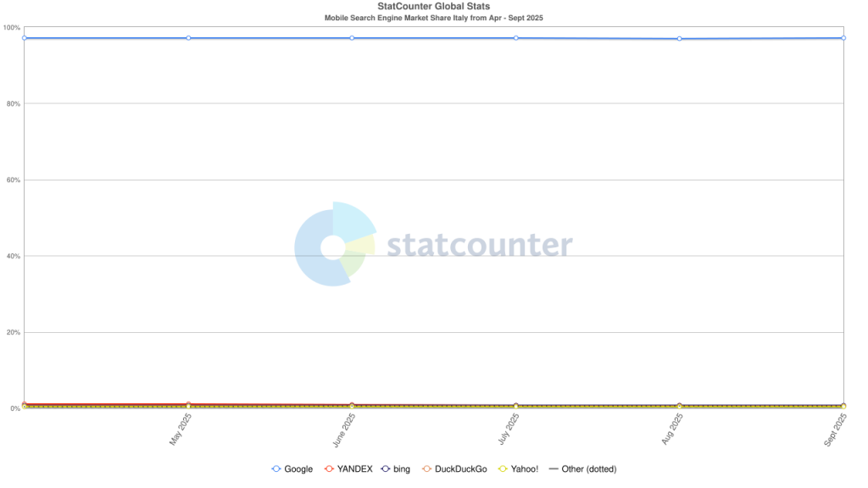Select Google data point at Aug 2025
868x488 pixels.
[x=679, y=39]
